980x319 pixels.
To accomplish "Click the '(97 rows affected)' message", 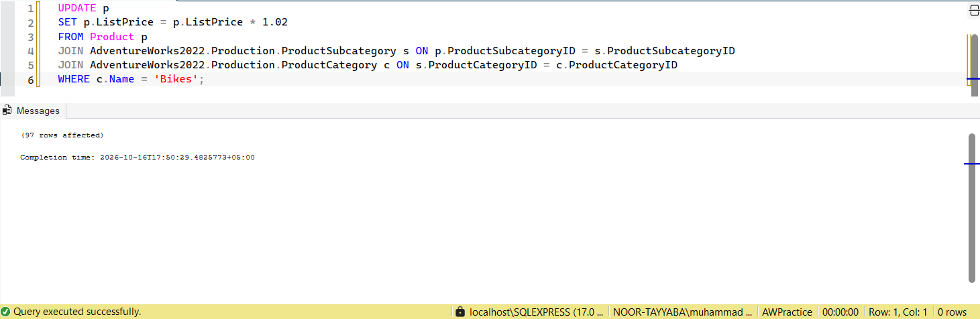I will tap(62, 135).
